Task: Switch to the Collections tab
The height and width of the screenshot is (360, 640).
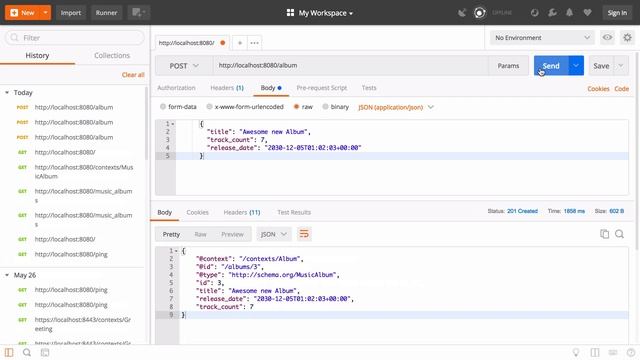Action: (x=112, y=56)
